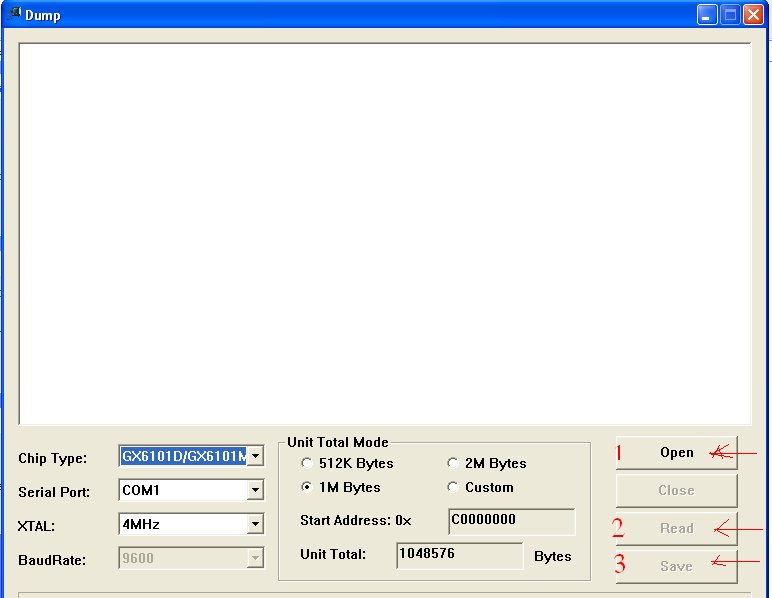Click the Read button
The image size is (772, 598).
click(x=676, y=529)
